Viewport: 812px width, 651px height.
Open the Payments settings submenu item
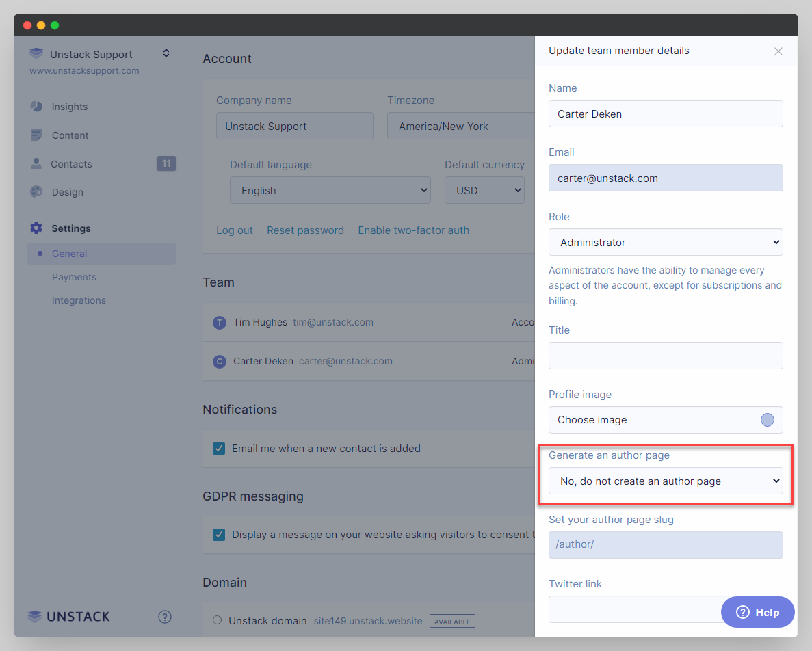(x=74, y=277)
